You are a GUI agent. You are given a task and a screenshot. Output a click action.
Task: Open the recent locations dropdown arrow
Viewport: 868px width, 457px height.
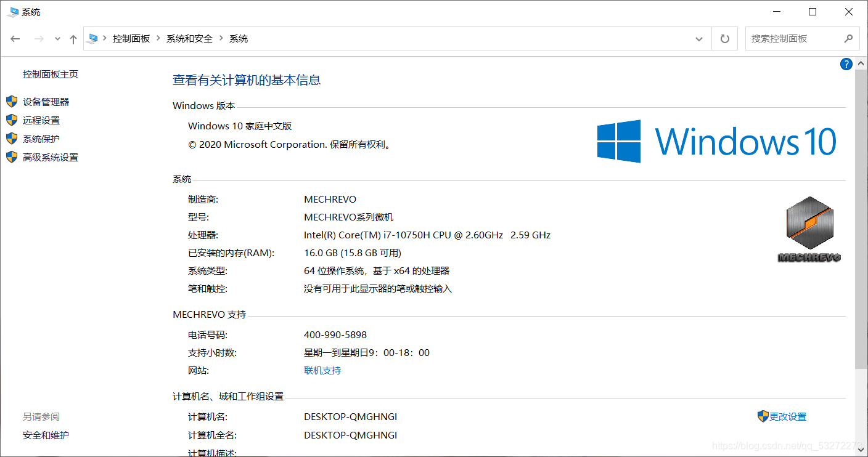57,39
